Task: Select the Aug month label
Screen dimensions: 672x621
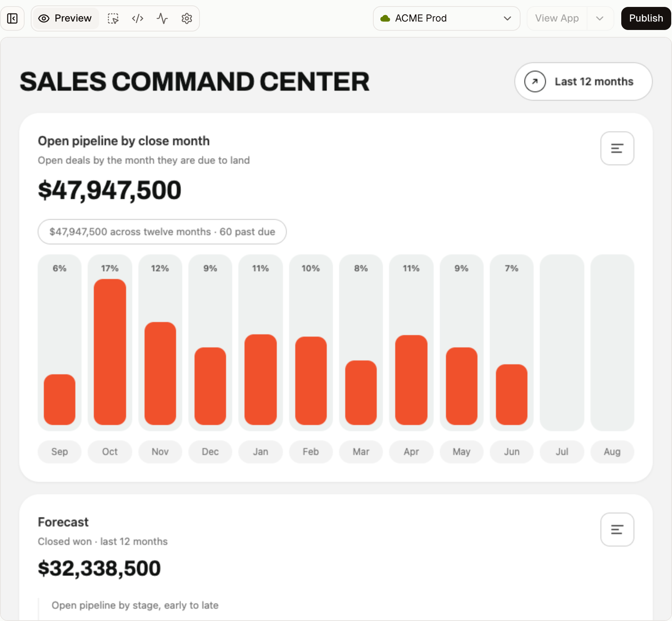Action: 612,452
